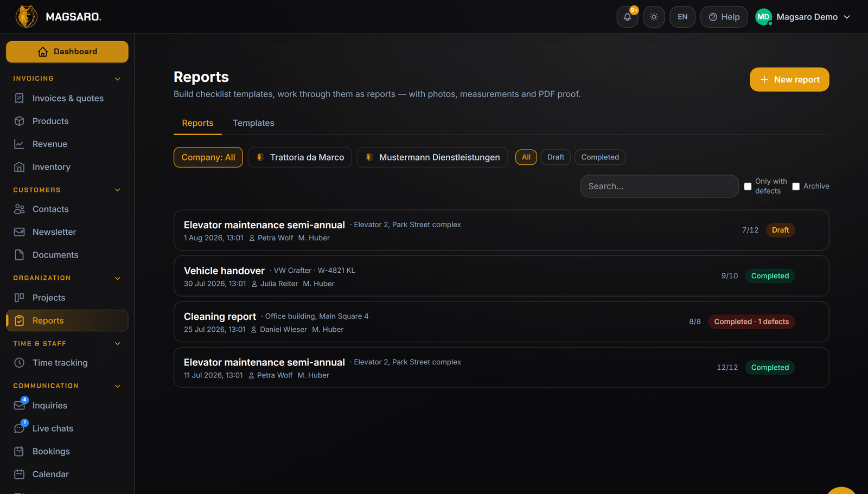Image resolution: width=868 pixels, height=494 pixels.
Task: Collapse the Communication section
Action: 118,386
